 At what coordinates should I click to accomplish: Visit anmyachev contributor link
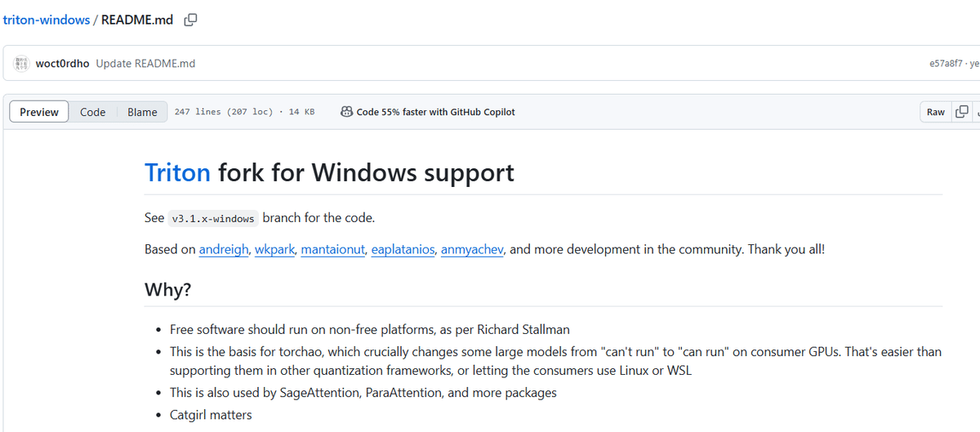pyautogui.click(x=472, y=249)
